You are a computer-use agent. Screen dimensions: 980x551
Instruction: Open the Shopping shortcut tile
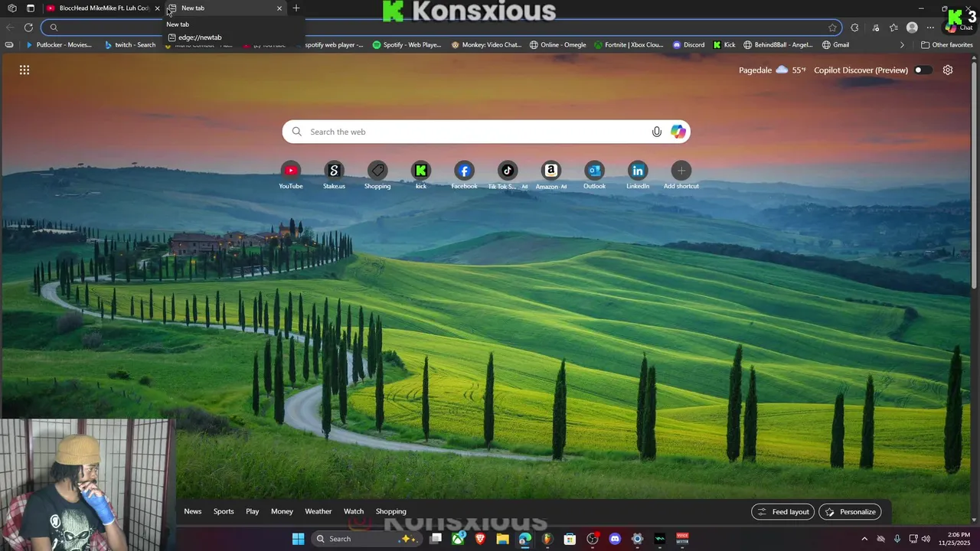click(377, 175)
